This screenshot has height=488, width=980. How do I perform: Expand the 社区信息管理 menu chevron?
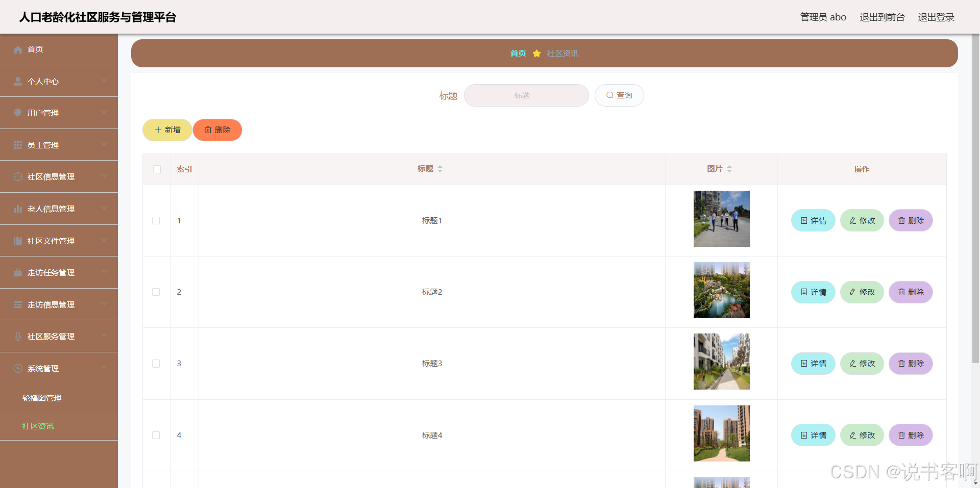point(104,176)
